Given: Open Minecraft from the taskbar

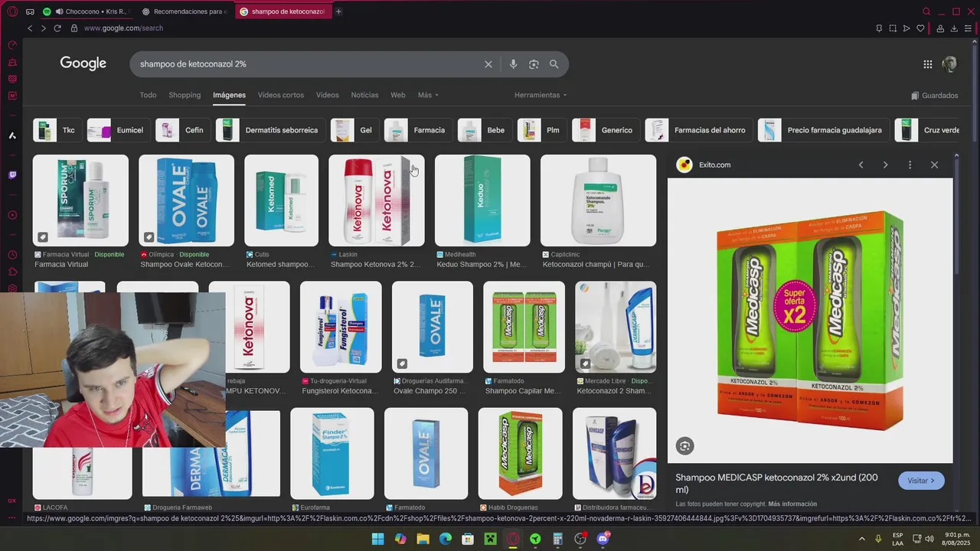Looking at the screenshot, I should coord(490,539).
